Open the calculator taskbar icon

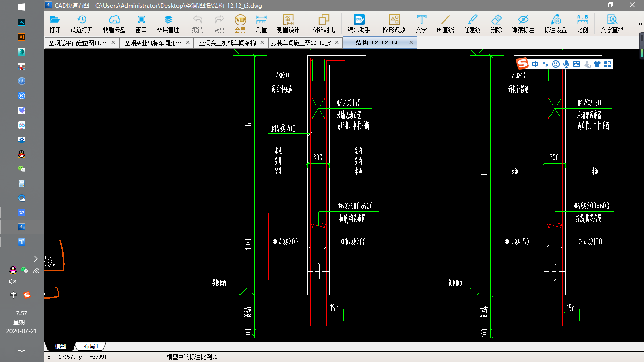click(22, 183)
